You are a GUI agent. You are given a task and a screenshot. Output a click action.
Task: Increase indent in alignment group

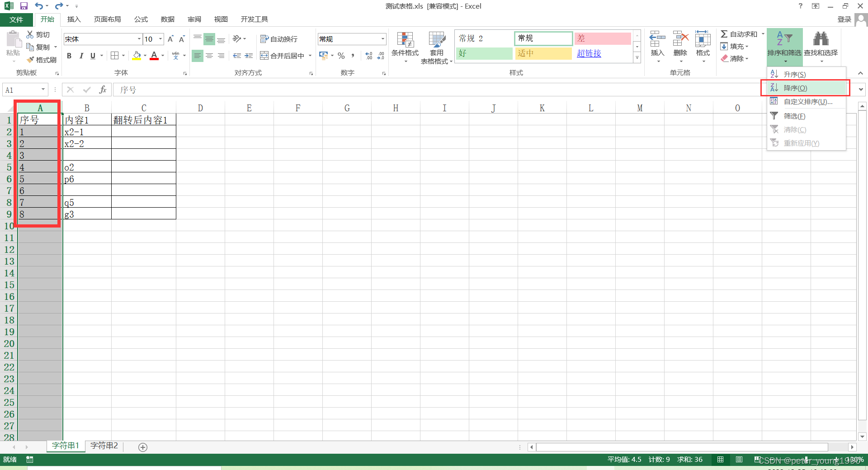[249, 56]
